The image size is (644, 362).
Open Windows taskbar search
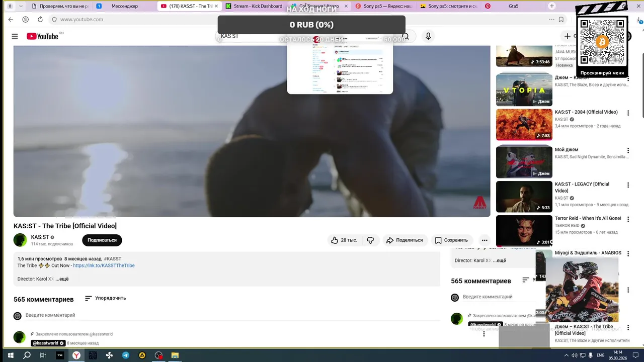[27, 355]
